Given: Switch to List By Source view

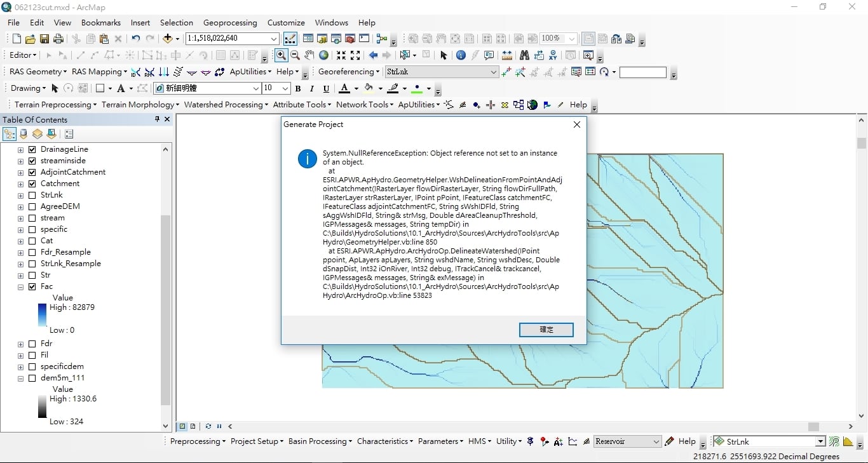Looking at the screenshot, I should (24, 134).
